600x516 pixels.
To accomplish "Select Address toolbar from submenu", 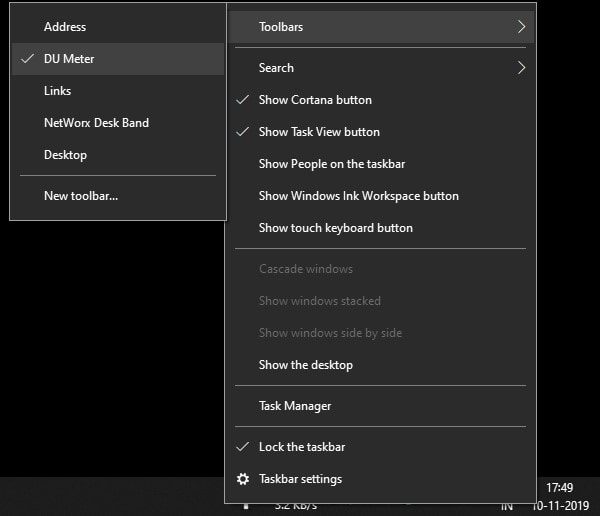I will tap(65, 27).
